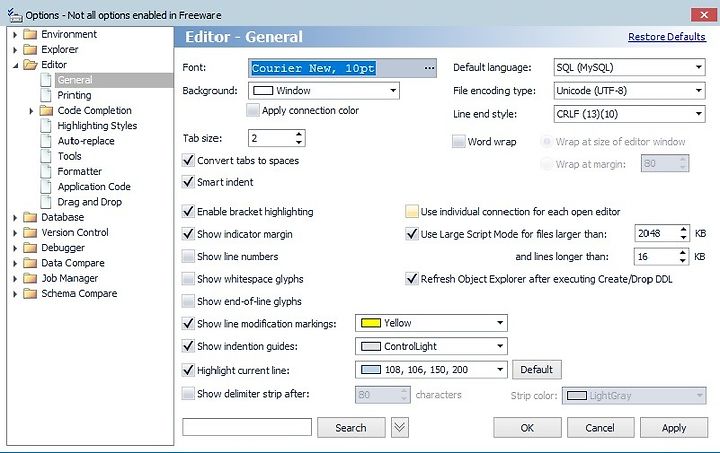The width and height of the screenshot is (720, 453).
Task: Collapse the Editor tree node arrow
Action: coord(15,66)
